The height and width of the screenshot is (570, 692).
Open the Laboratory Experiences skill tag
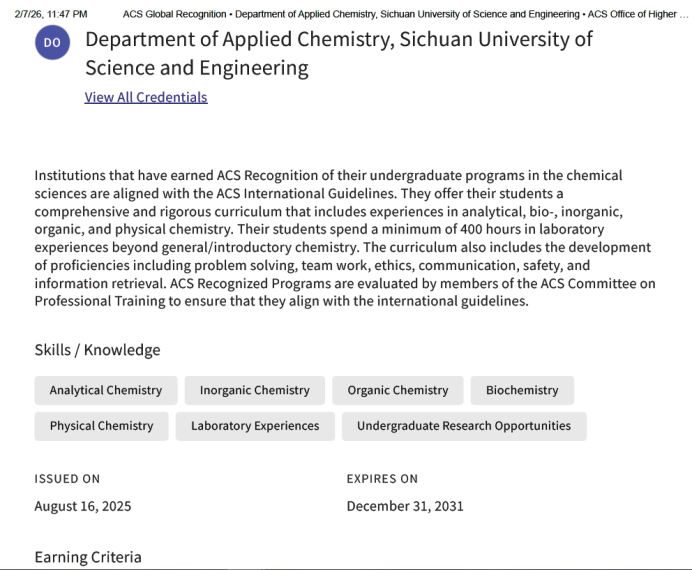255,426
